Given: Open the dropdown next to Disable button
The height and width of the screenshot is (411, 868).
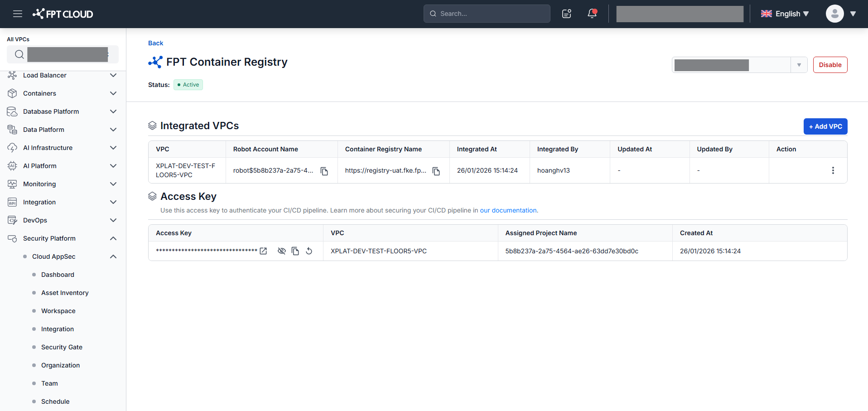Looking at the screenshot, I should coord(799,65).
